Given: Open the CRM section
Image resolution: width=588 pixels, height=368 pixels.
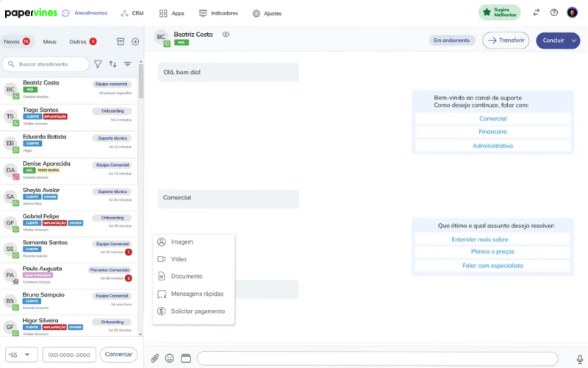Looking at the screenshot, I should click(132, 13).
